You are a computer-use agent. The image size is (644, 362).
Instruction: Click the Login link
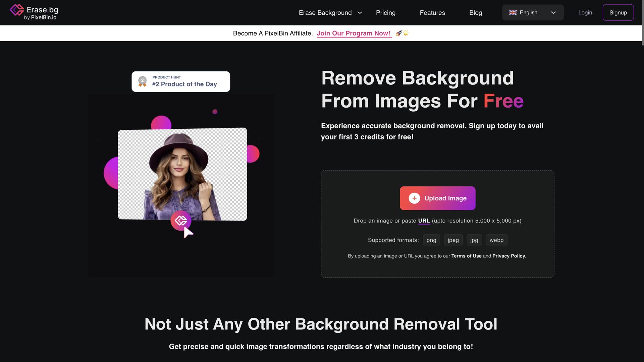pos(585,12)
